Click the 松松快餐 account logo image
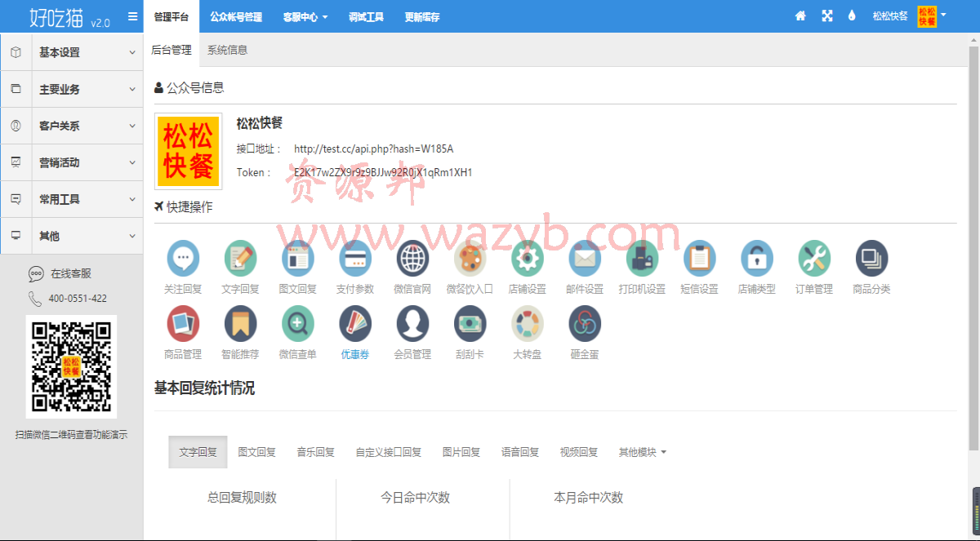Screen dimensions: 980x541 tap(189, 151)
